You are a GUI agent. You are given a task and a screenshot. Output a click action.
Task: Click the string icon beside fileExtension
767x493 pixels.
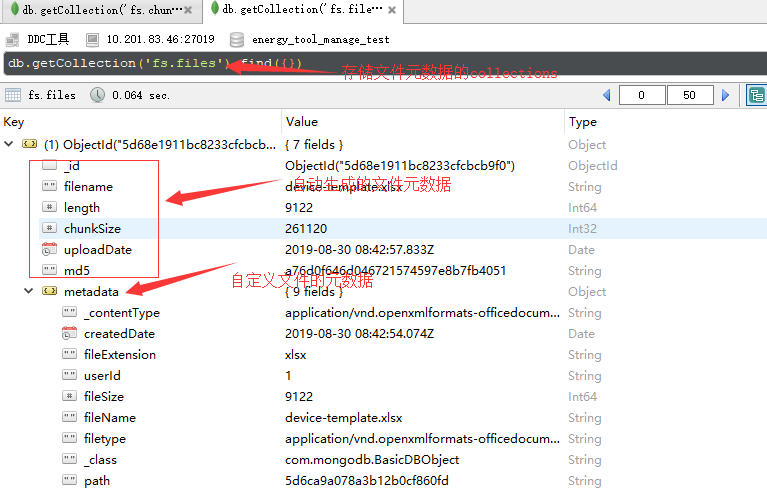69,354
